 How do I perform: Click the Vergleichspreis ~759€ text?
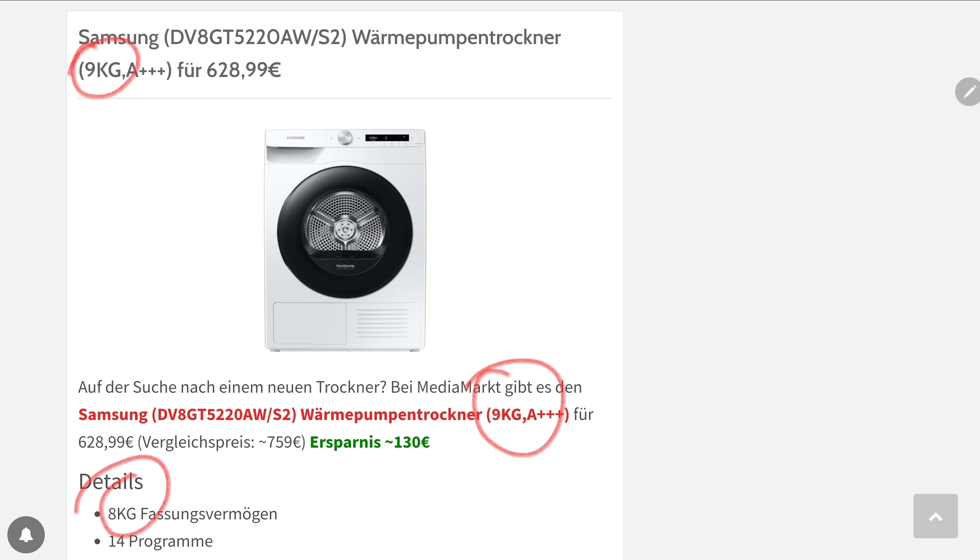click(x=222, y=442)
